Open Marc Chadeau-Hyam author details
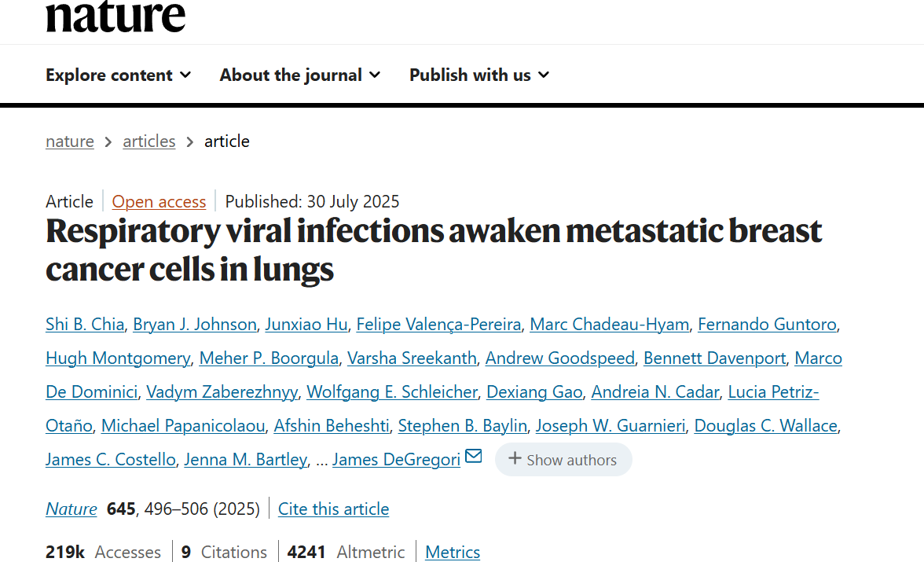 click(x=609, y=324)
